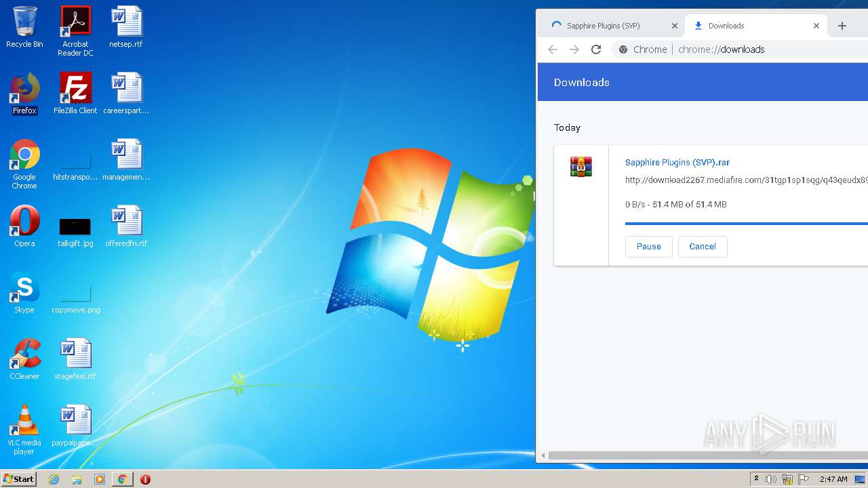Launch VLC media player shortcut
868x488 pixels.
pyautogui.click(x=24, y=430)
